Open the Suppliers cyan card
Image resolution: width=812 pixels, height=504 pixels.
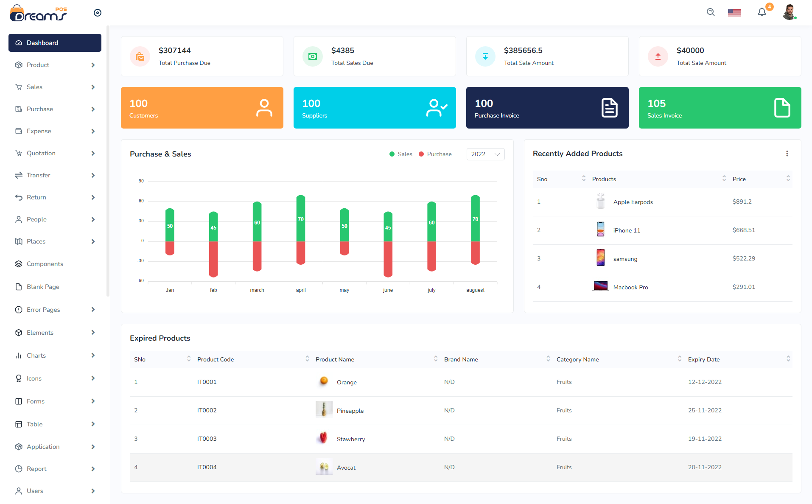tap(375, 108)
